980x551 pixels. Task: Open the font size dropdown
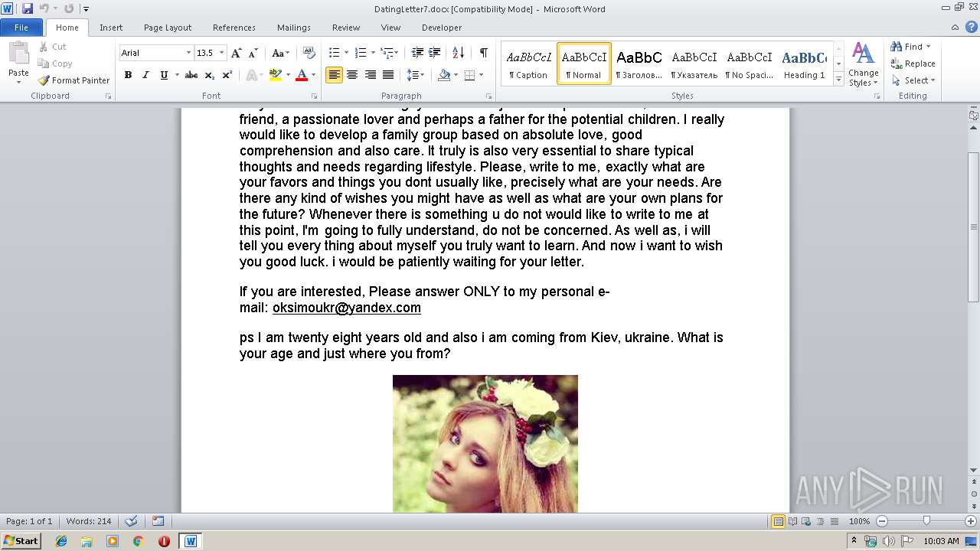pyautogui.click(x=222, y=53)
